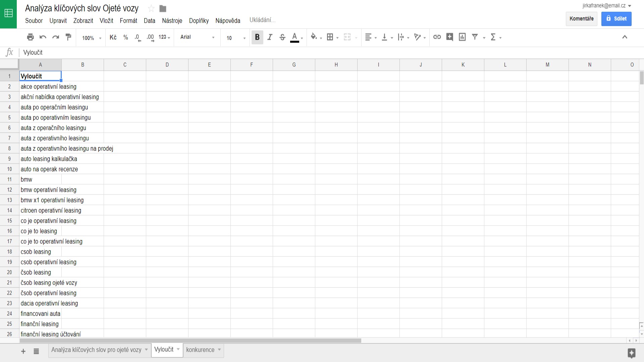Redo the last action

(x=56, y=37)
